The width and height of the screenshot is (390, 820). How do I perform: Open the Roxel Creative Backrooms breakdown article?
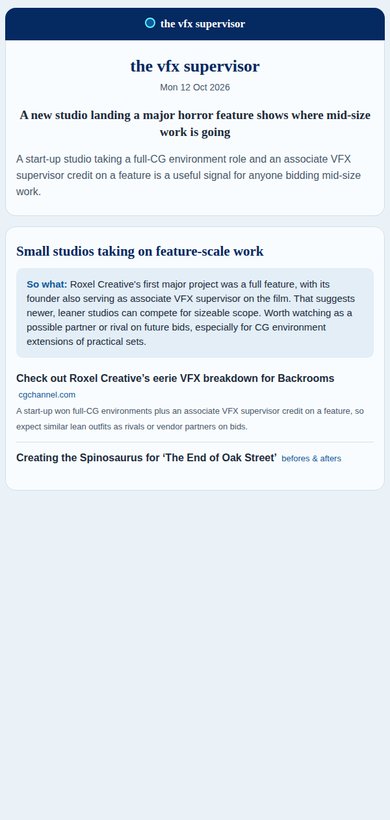coord(175,378)
